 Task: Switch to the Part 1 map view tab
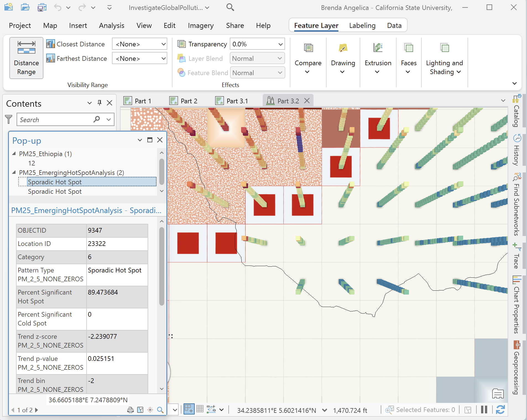[x=137, y=101]
